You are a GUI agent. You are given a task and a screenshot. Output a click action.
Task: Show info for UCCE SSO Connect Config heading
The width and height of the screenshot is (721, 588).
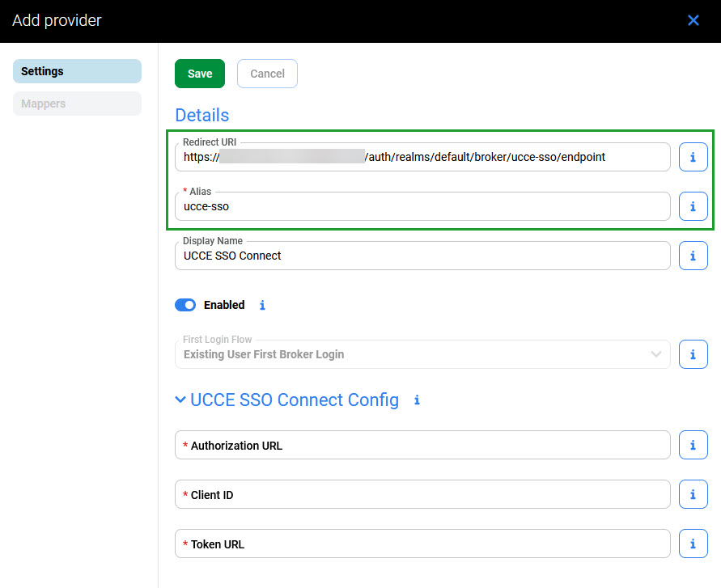417,400
